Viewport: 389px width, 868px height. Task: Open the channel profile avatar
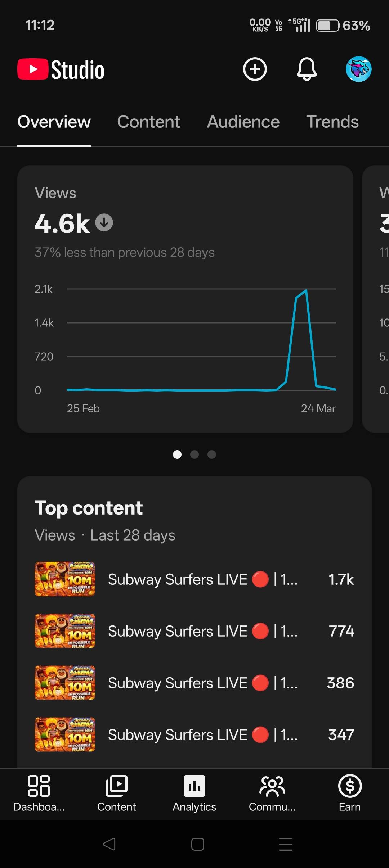pyautogui.click(x=358, y=69)
